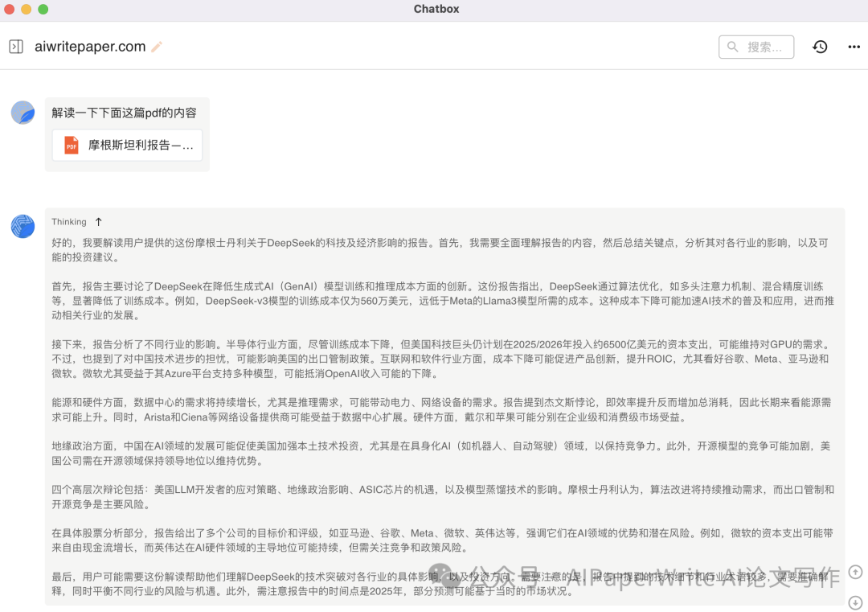Click the paragraph starting 首先，报告主要讨论了
The width and height of the screenshot is (868, 612).
pyautogui.click(x=443, y=301)
